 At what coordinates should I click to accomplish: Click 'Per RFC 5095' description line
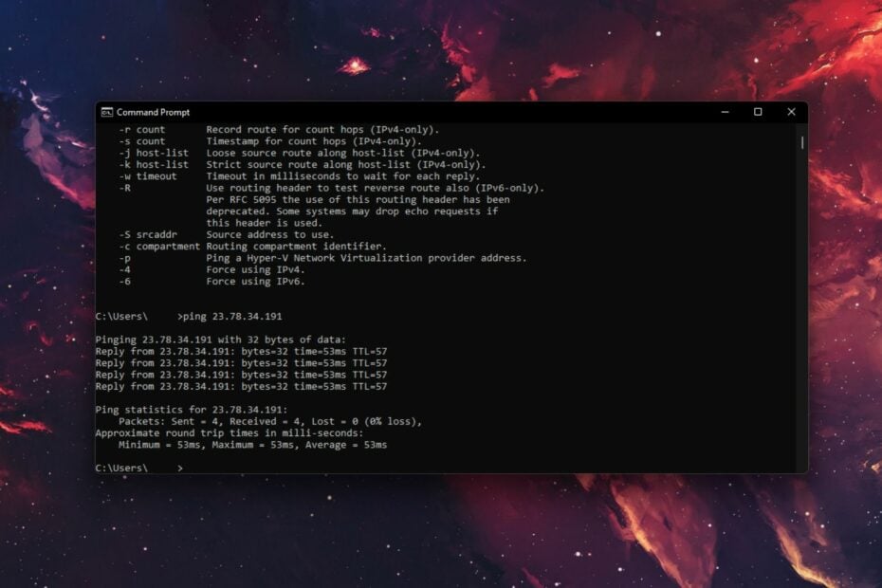coord(358,200)
